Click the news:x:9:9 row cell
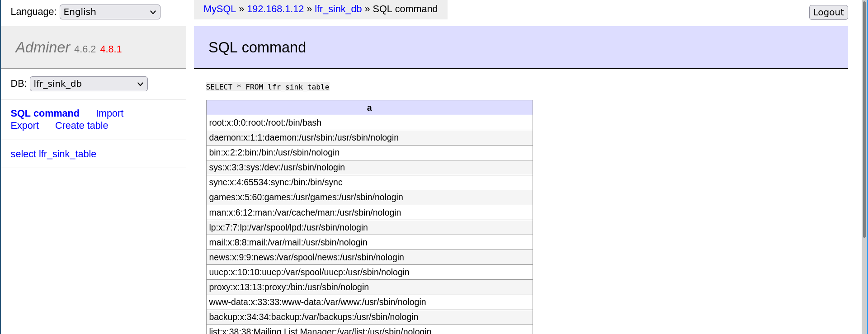Viewport: 868px width, 334px height. pyautogui.click(x=369, y=257)
